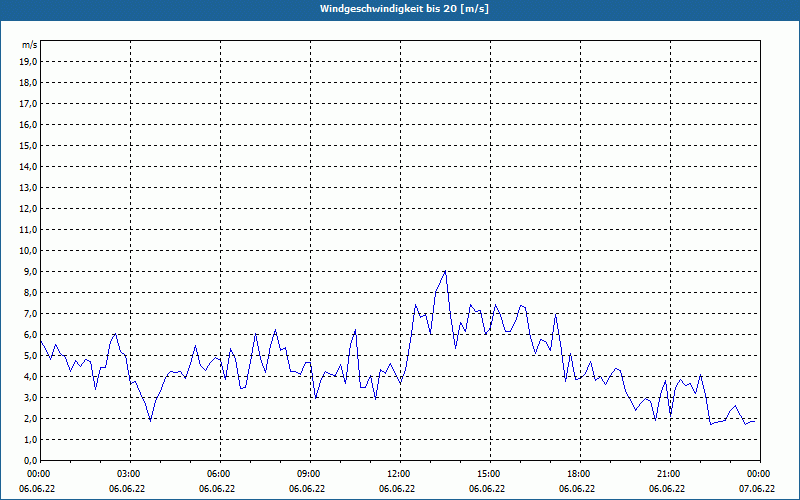Click the "11,0" y-axis label
800x500 pixels.
(x=29, y=230)
